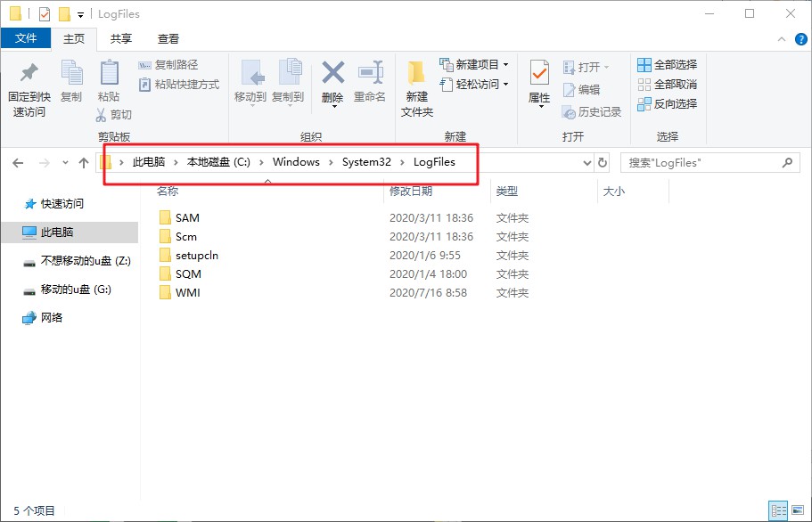
Task: Click the red Delete X icon
Action: pos(332,74)
